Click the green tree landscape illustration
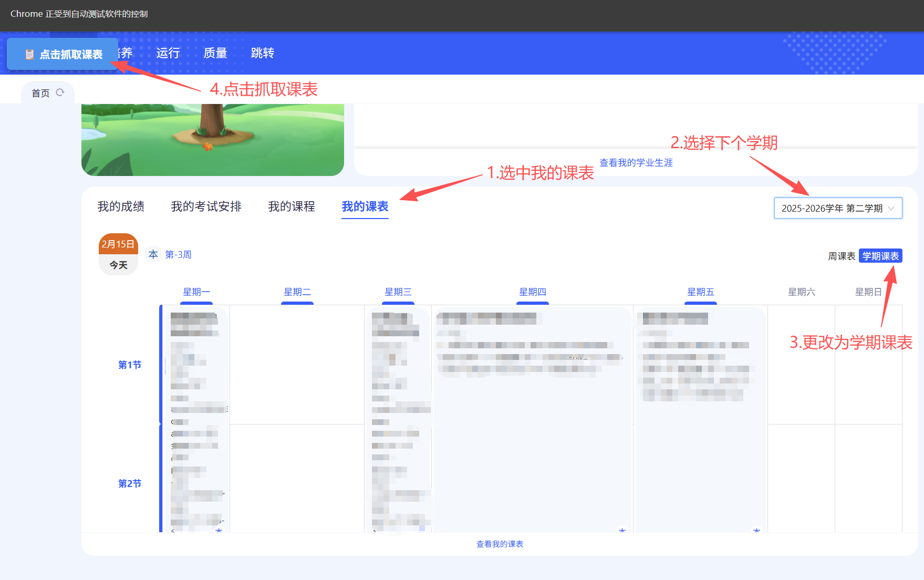This screenshot has width=924, height=580. click(212, 139)
